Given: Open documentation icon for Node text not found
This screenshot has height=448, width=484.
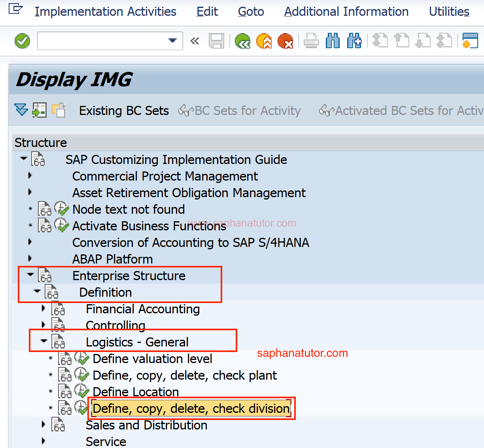Looking at the screenshot, I should pos(45,209).
